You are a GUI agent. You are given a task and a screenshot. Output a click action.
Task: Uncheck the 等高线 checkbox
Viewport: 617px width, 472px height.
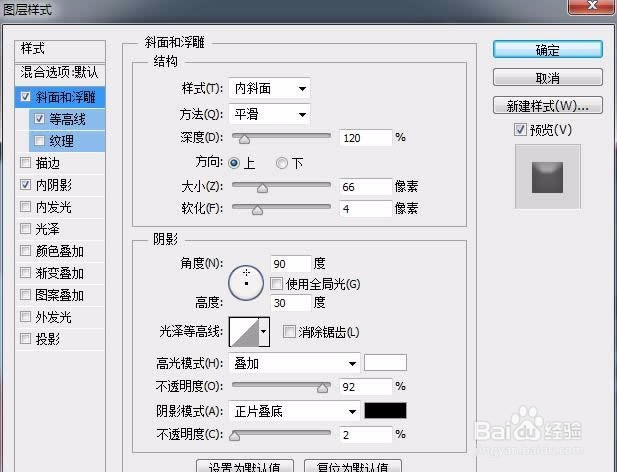point(39,118)
